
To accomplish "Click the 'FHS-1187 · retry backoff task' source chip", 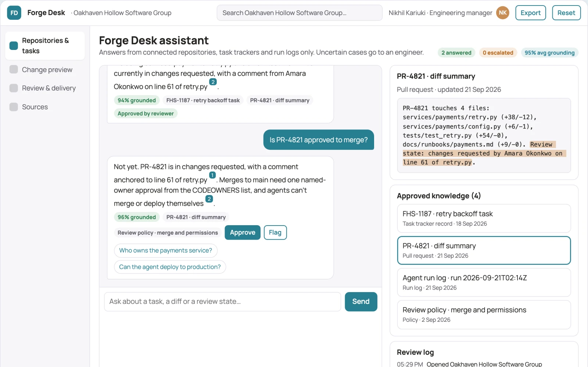I will [x=203, y=100].
